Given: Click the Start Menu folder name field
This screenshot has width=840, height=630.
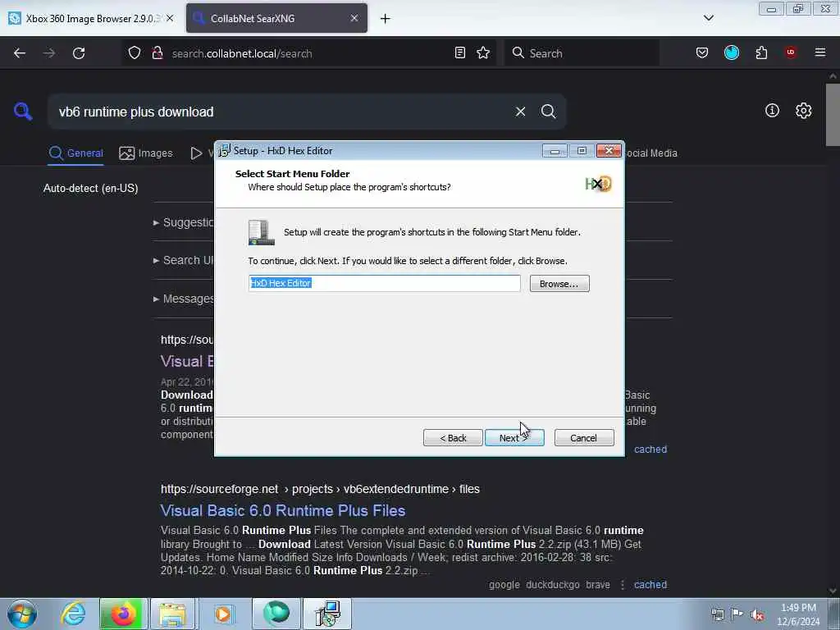Looking at the screenshot, I should point(385,283).
